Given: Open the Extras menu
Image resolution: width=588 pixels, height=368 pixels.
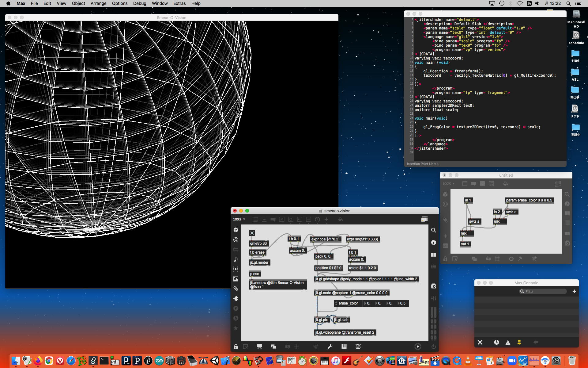Looking at the screenshot, I should 179,3.
